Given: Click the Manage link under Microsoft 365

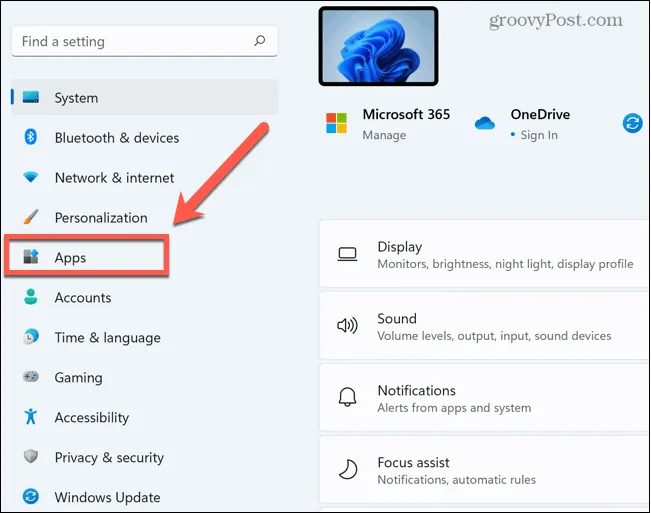Looking at the screenshot, I should point(384,135).
